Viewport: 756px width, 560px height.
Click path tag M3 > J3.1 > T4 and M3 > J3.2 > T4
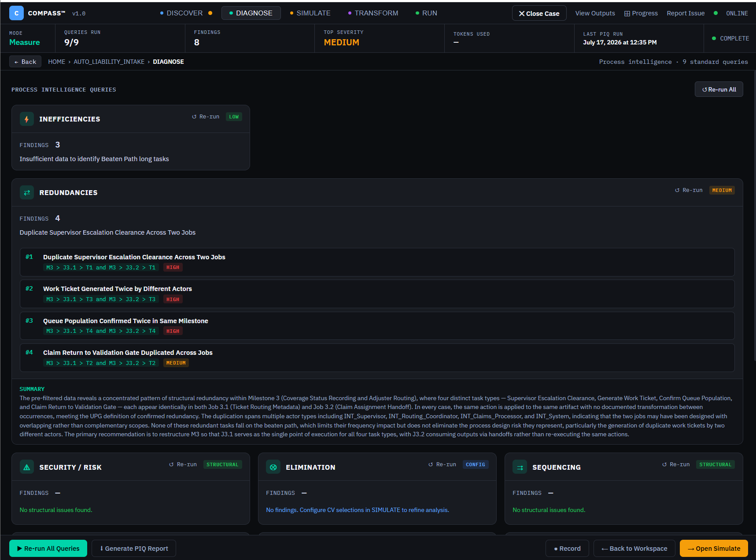(x=101, y=331)
